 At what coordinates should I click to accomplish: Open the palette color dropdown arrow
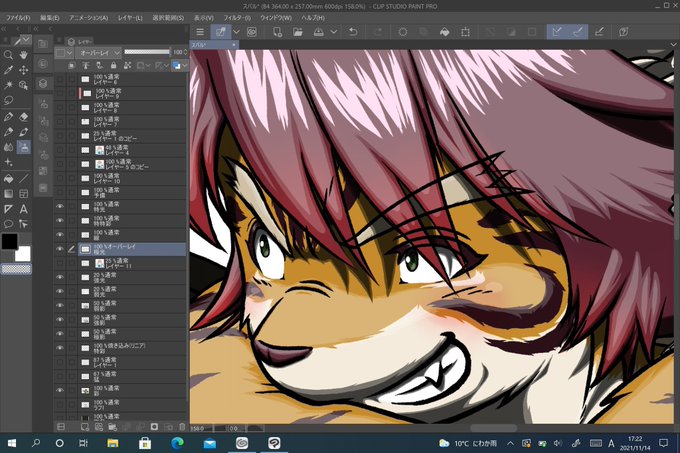pos(69,52)
